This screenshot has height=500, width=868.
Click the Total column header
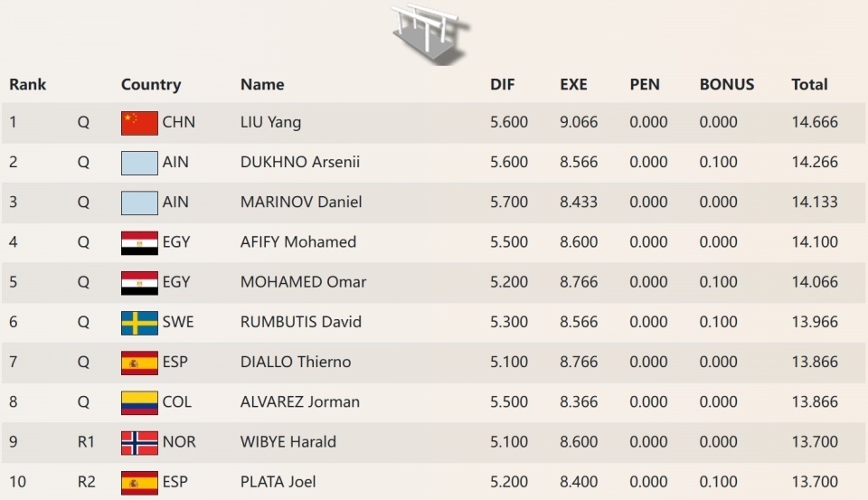809,85
